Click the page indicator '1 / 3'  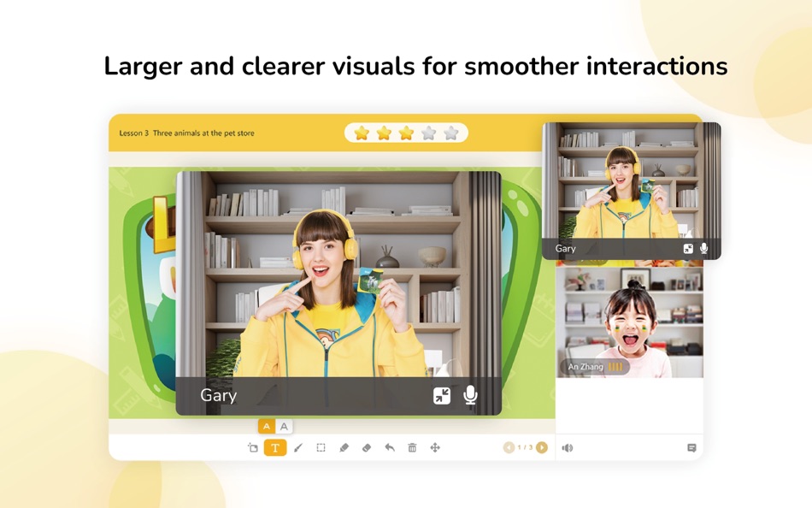coord(525,447)
